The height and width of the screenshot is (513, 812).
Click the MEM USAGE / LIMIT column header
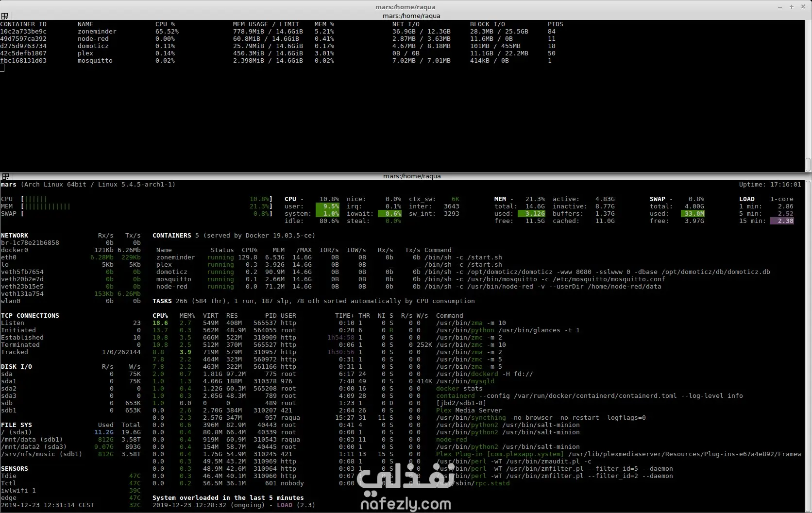(266, 24)
